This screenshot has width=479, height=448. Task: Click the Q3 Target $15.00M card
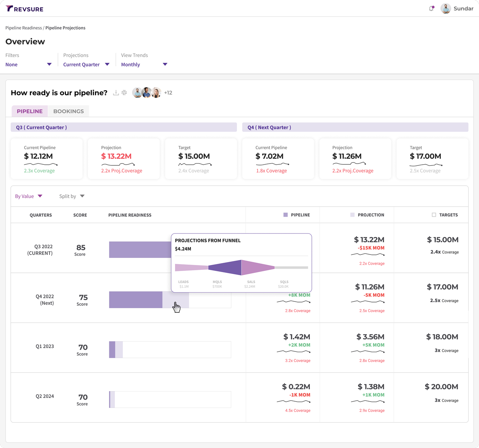pos(201,159)
